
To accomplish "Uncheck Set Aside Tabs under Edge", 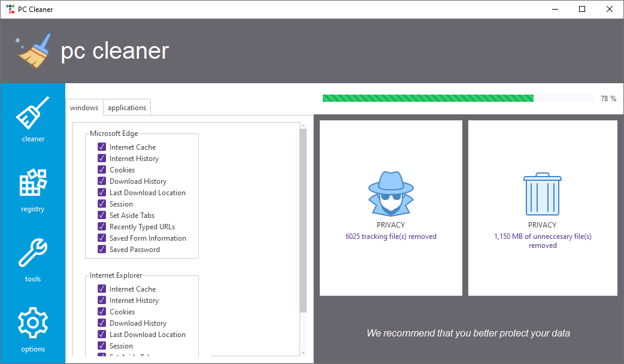I will pos(101,215).
